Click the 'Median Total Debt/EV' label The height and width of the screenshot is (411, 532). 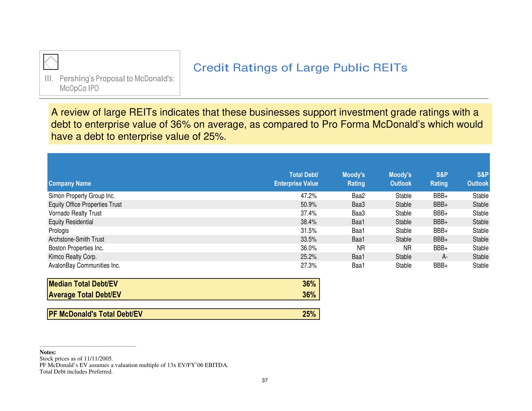83,284
